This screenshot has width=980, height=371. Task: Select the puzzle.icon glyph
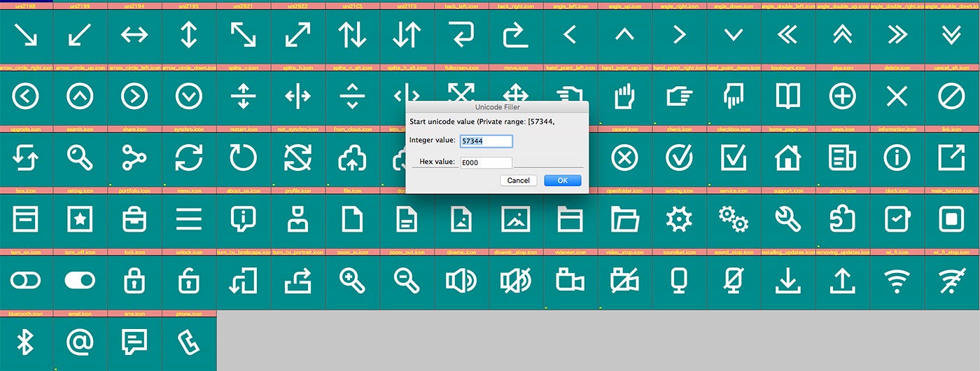point(842,220)
